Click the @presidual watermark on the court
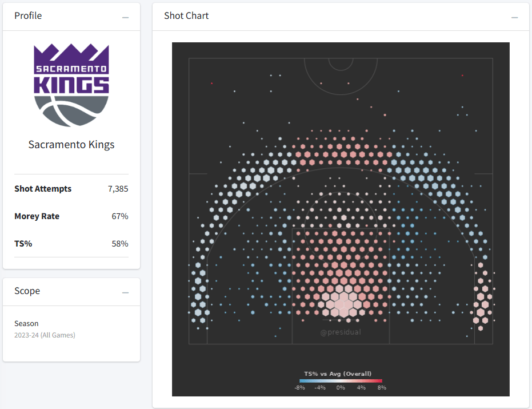 [x=341, y=332]
